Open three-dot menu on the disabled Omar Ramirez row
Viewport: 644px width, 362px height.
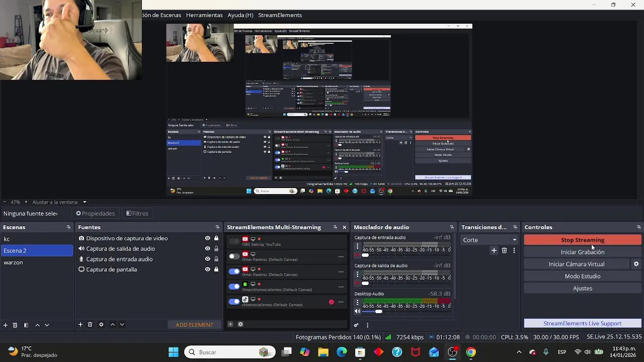coord(341,256)
